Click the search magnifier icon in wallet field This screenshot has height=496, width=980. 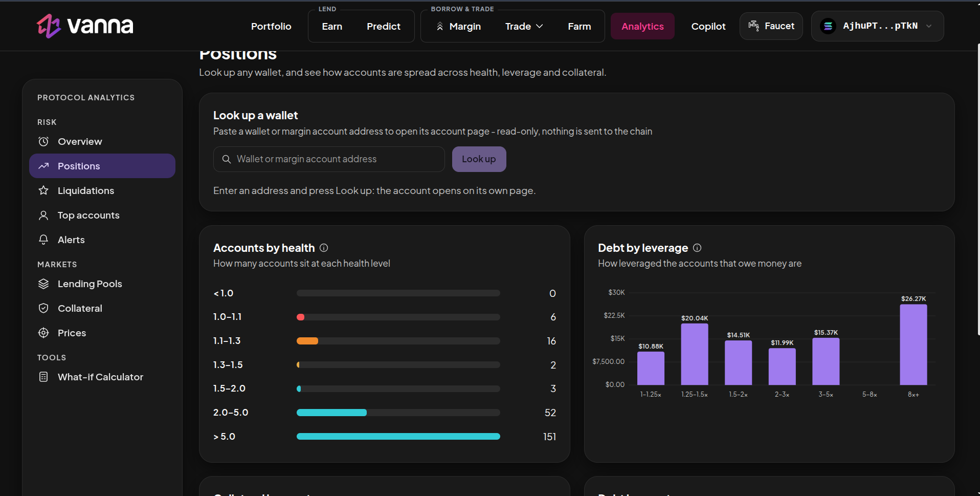[x=227, y=159]
